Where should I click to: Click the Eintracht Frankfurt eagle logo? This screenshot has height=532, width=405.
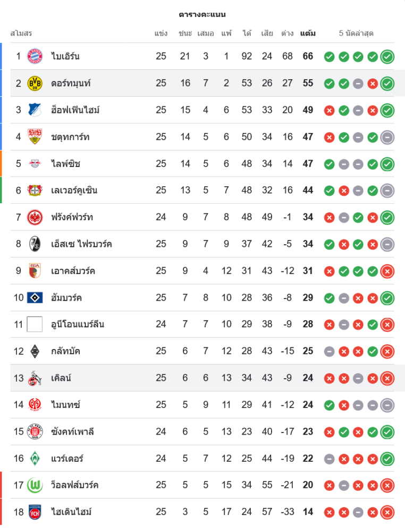(35, 217)
